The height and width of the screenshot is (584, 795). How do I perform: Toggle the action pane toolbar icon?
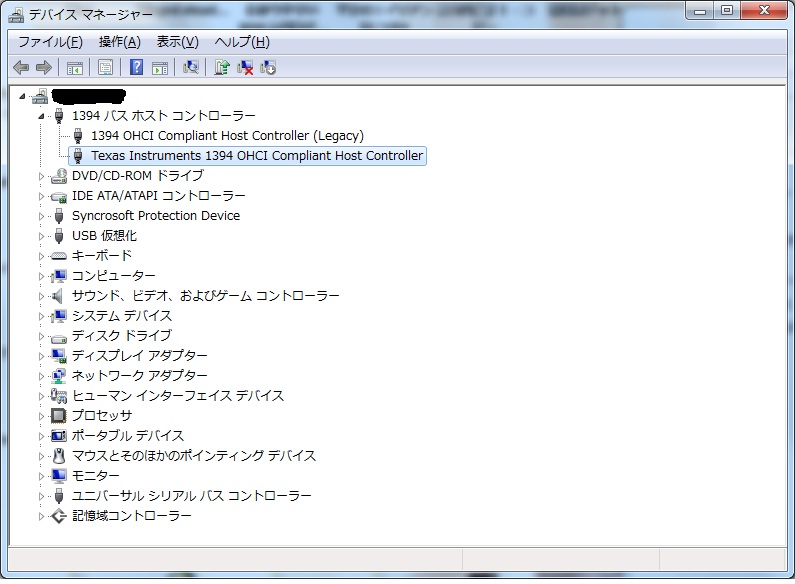point(160,67)
